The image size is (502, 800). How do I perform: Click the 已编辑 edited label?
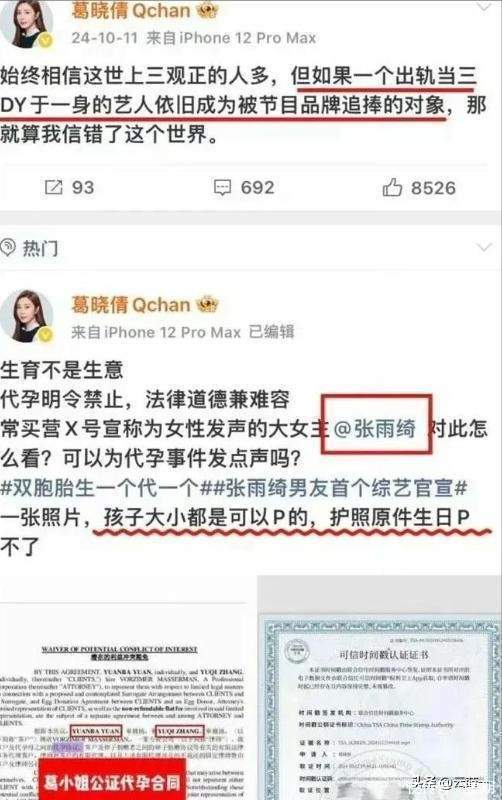point(271,332)
